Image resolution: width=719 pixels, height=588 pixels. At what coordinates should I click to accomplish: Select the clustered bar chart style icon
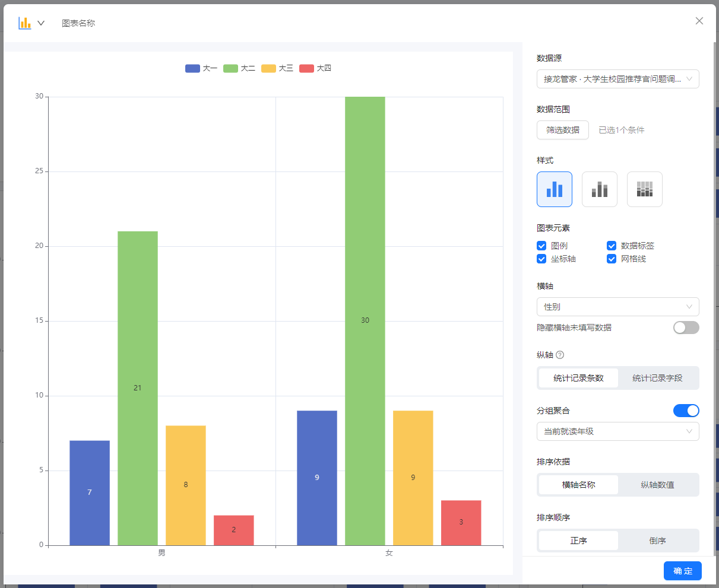[x=555, y=189]
